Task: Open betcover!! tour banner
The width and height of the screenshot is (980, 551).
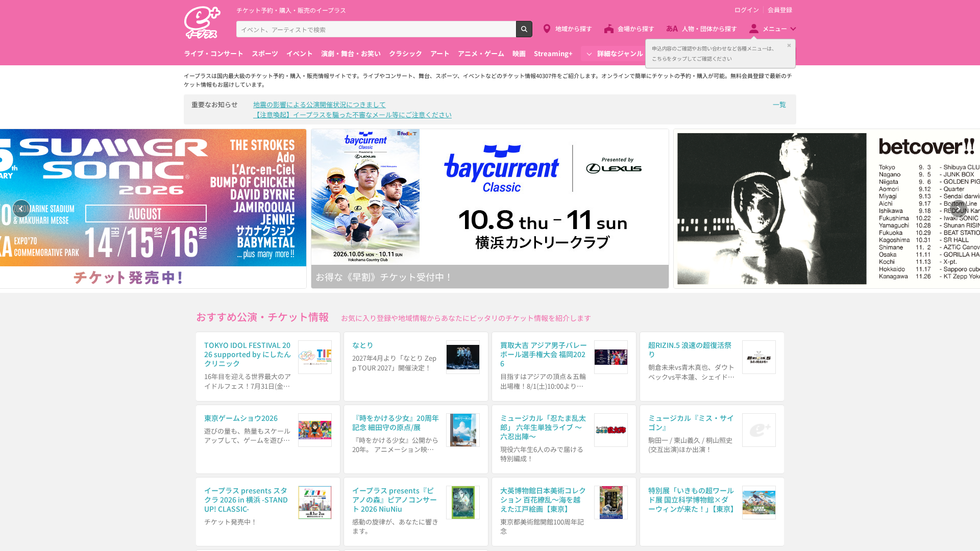Action: coord(827,208)
